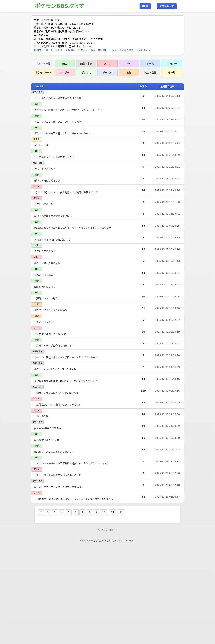The width and height of the screenshot is (215, 644).
Task: Click bold 新規スレッド link in notice box
Action: [x=41, y=50]
